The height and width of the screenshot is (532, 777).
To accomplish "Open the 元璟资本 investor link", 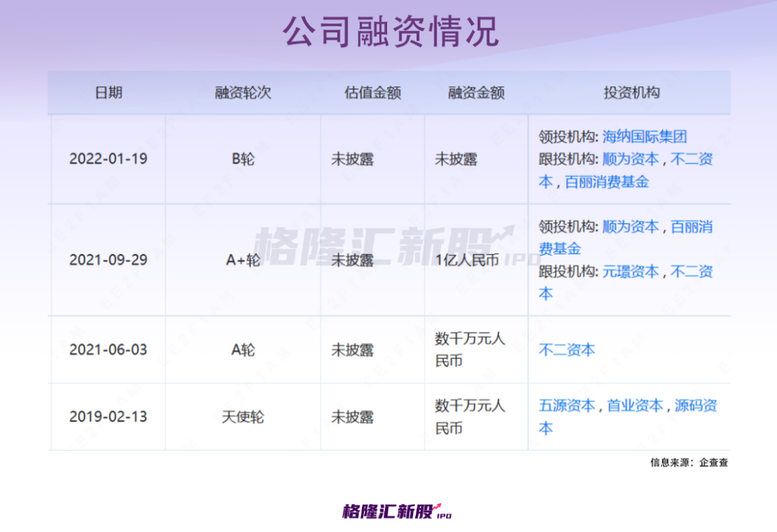I will click(x=630, y=272).
